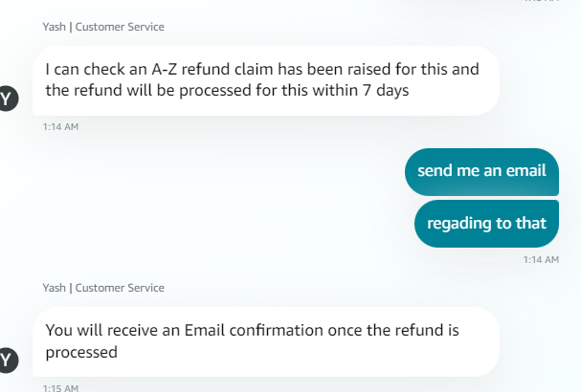Click "Customer Service" label above the refund claim message
Screen dimensions: 581x392
[x=120, y=27]
